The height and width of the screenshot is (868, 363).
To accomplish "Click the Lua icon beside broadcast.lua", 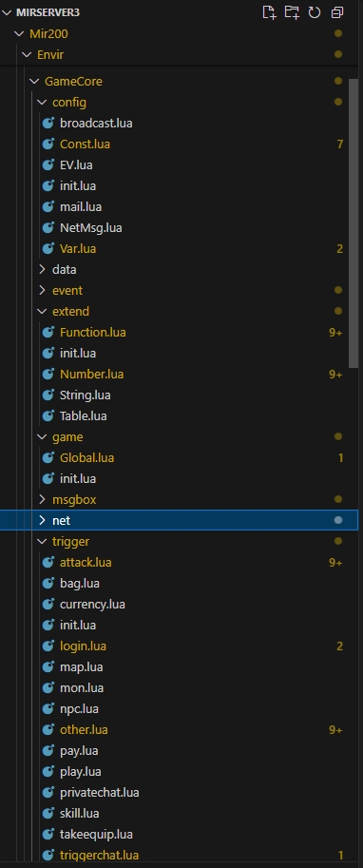I will pos(48,123).
